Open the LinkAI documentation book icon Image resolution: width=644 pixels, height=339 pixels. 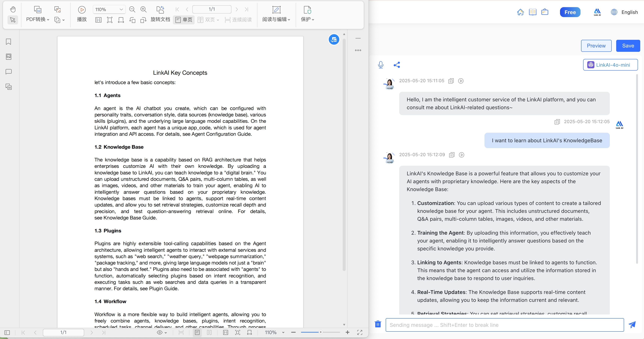click(x=533, y=12)
